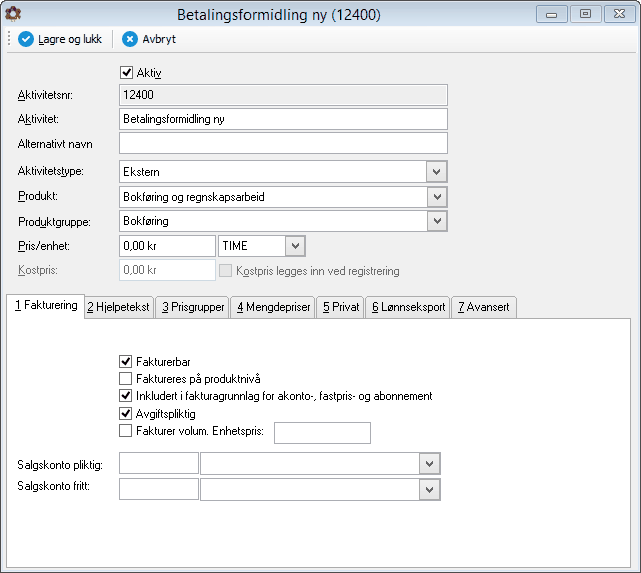
Task: Click the Ekstern value in Aktivitetstype
Action: tap(141, 172)
